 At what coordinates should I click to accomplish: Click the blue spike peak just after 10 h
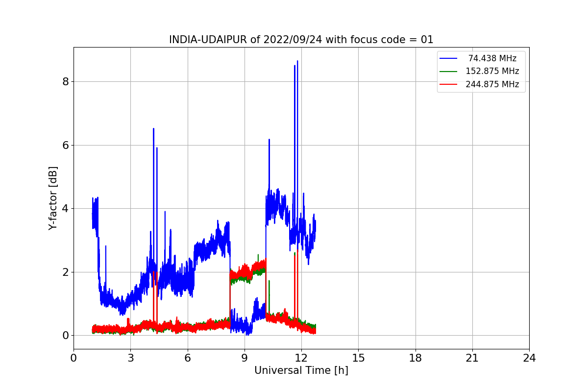269,140
